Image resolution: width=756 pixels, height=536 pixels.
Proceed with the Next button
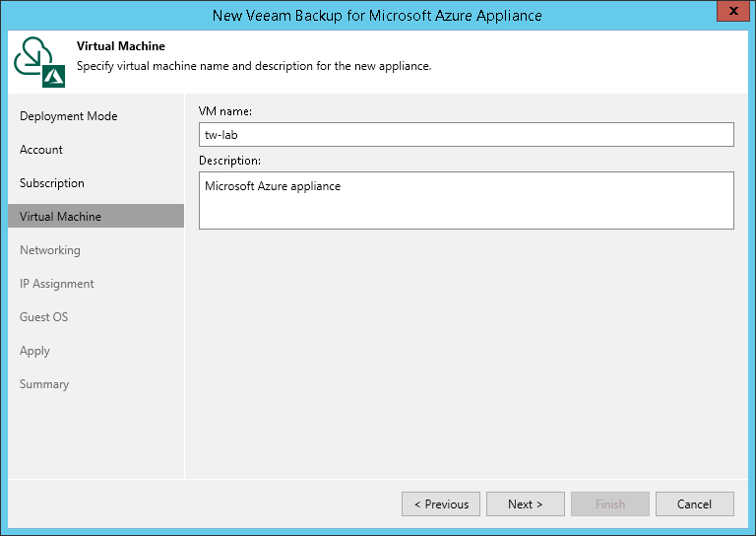pyautogui.click(x=526, y=504)
